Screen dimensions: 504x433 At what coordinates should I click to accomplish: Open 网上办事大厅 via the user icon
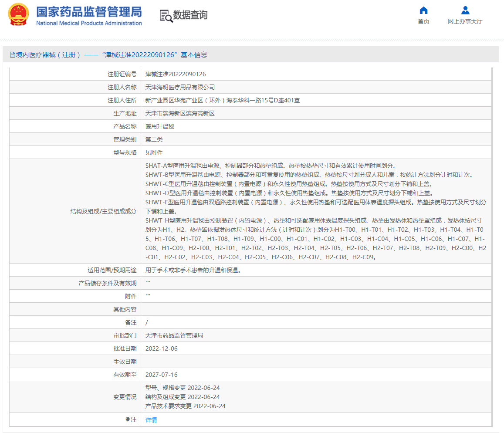tap(465, 10)
